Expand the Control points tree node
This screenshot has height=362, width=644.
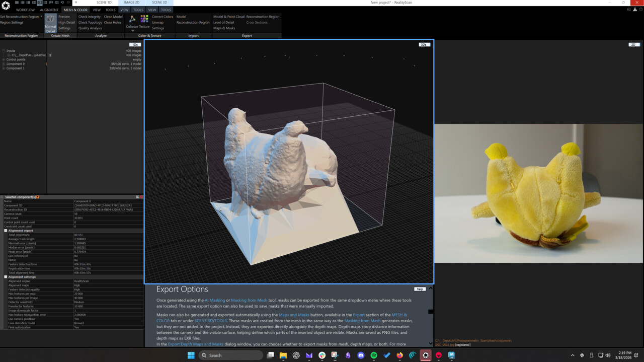(4, 59)
